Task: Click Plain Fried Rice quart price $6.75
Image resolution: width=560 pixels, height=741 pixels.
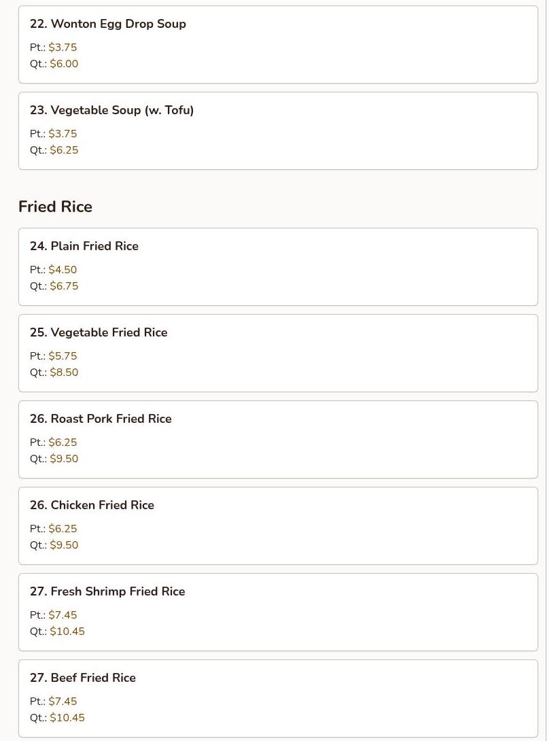Action: (64, 286)
